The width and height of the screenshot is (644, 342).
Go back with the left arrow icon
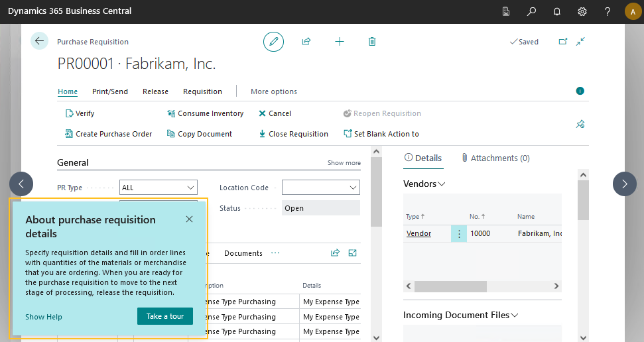[x=39, y=41]
